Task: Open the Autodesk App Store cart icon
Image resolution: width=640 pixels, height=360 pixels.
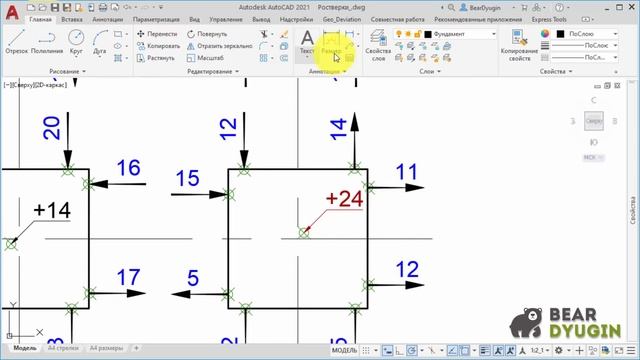Action: tap(524, 7)
